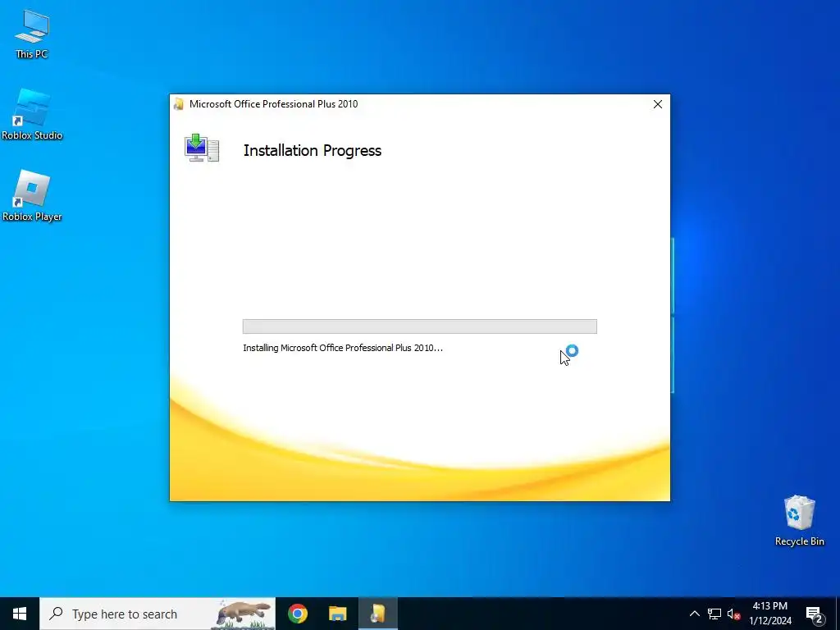840x630 pixels.
Task: Launch Roblox Studio desktop shortcut
Action: pyautogui.click(x=32, y=115)
